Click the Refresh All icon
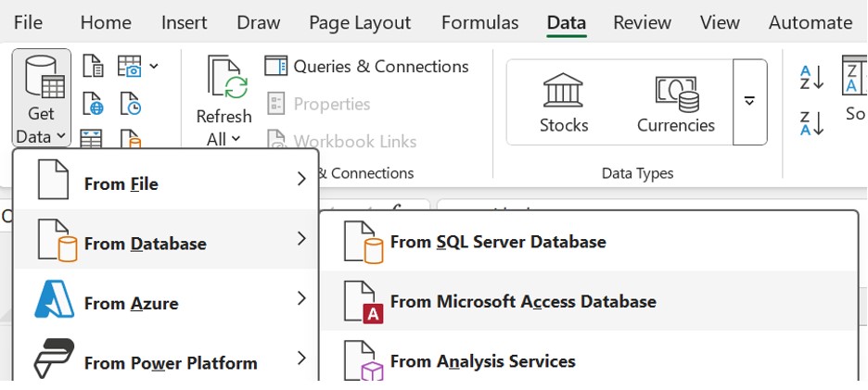The image size is (868, 390). (227, 77)
